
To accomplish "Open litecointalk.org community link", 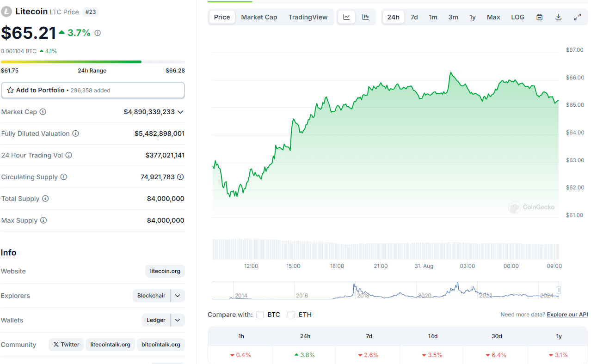I will (111, 345).
